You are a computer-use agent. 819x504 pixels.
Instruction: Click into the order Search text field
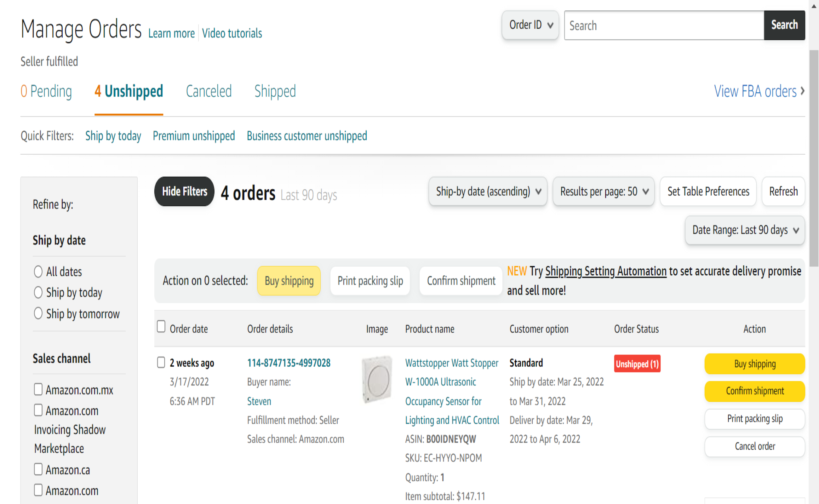click(x=663, y=25)
